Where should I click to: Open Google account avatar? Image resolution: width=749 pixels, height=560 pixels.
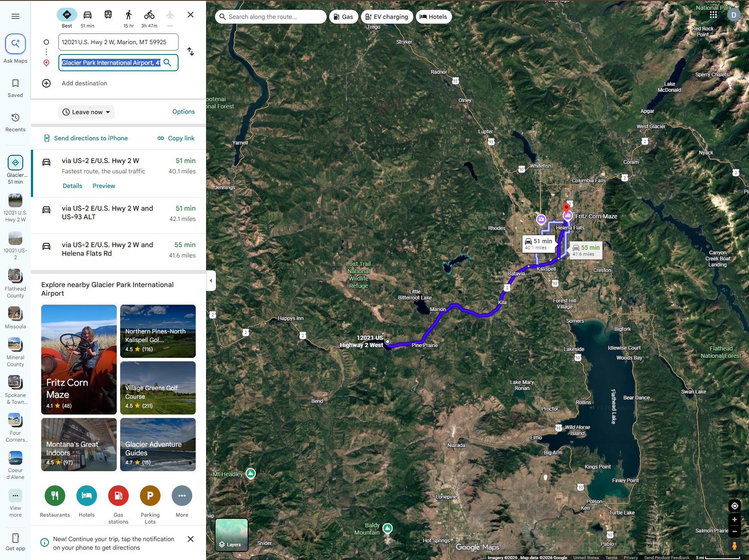[734, 15]
